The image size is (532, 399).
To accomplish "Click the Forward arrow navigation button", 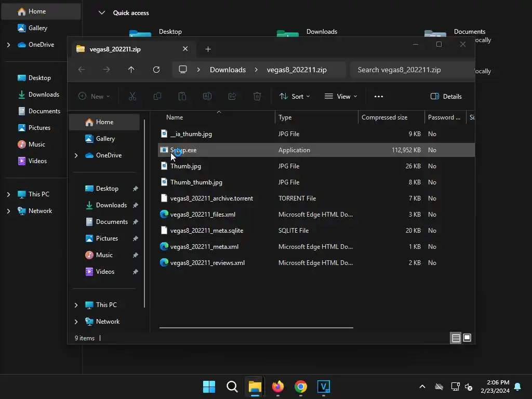I will click(107, 70).
